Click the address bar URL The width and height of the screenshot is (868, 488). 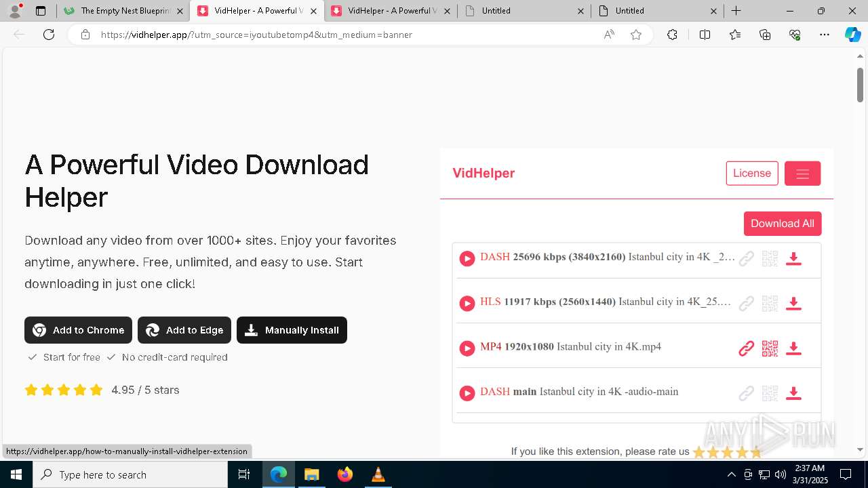[256, 35]
